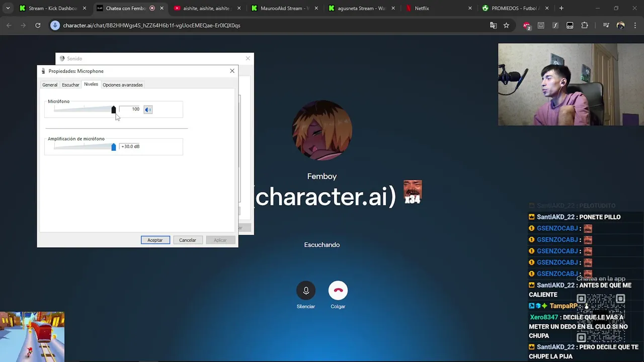Open a new browser tab

point(561,8)
